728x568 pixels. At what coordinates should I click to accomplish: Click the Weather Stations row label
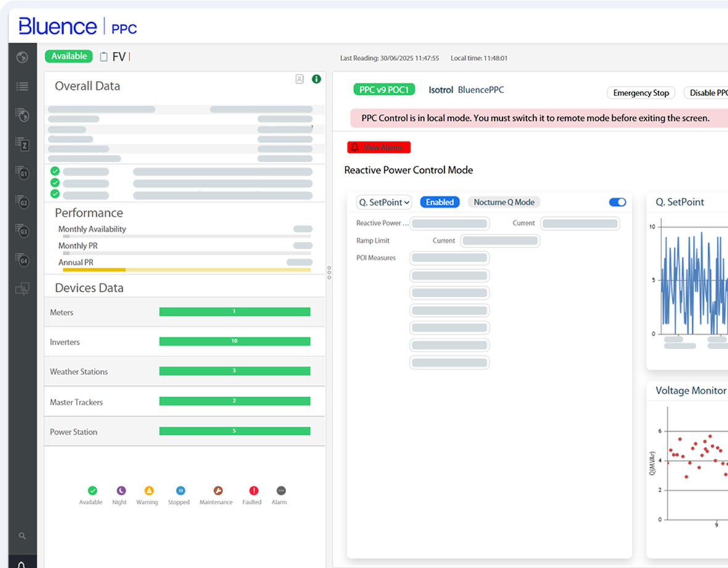(x=78, y=372)
